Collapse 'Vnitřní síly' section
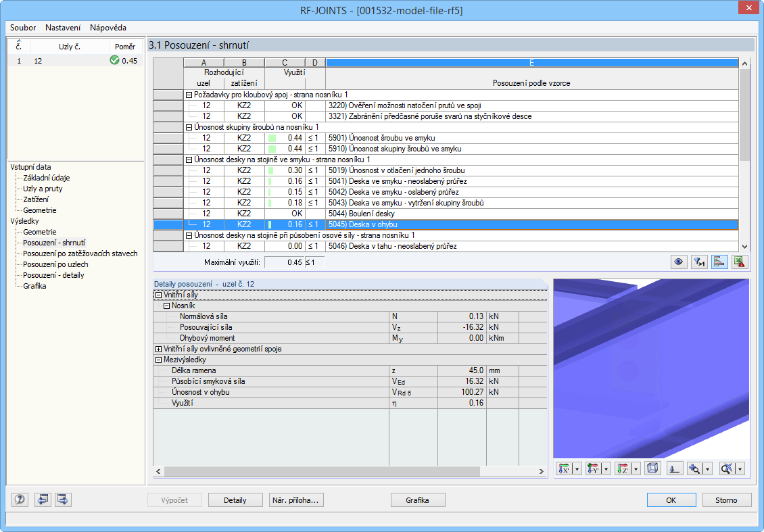Image resolution: width=764 pixels, height=532 pixels. click(x=158, y=295)
